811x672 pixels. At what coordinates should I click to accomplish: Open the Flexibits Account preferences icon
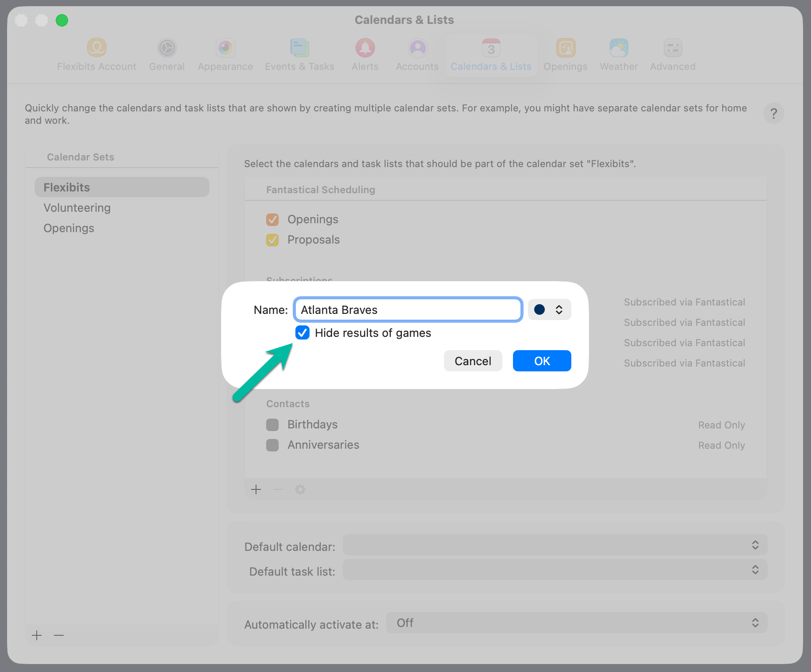click(x=96, y=48)
